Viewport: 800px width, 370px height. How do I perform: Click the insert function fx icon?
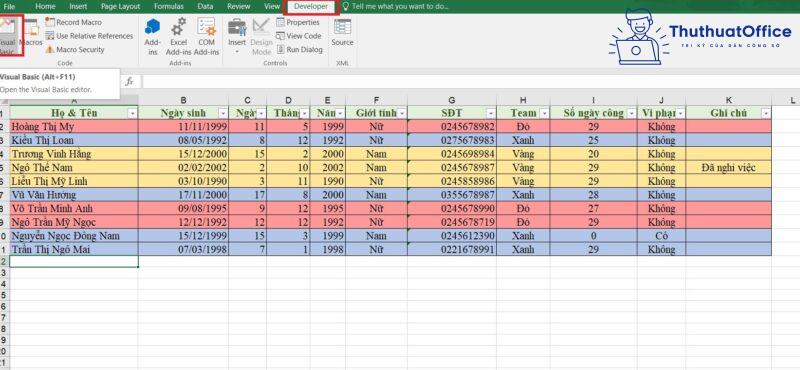tap(130, 81)
